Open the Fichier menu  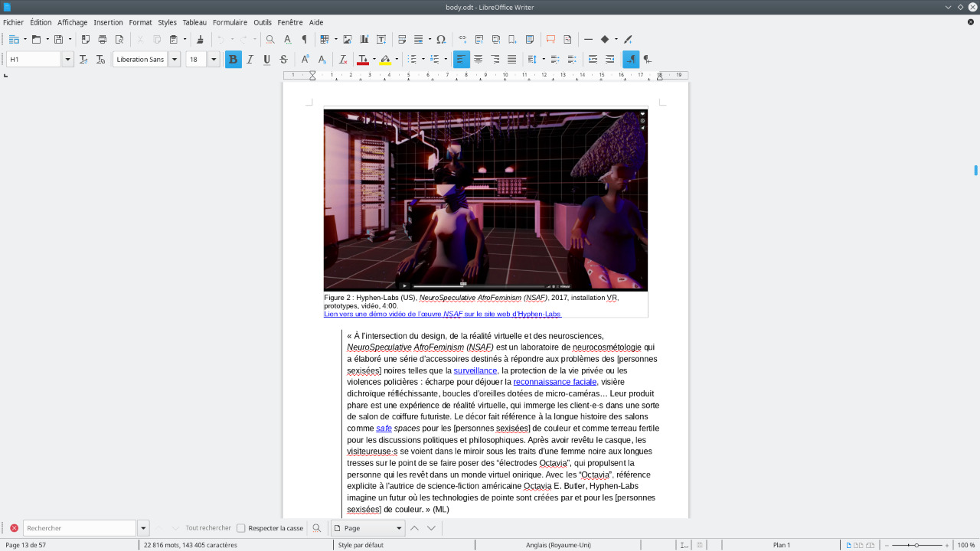(13, 22)
